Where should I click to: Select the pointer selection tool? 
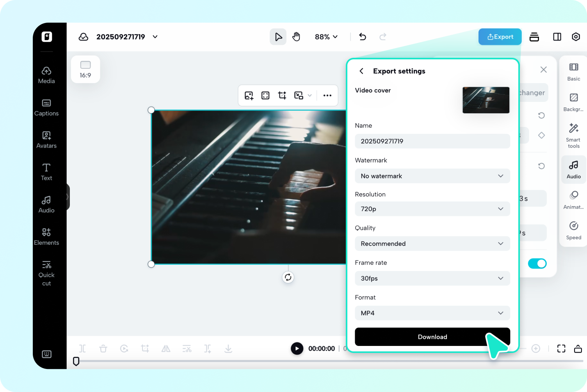[x=278, y=37]
